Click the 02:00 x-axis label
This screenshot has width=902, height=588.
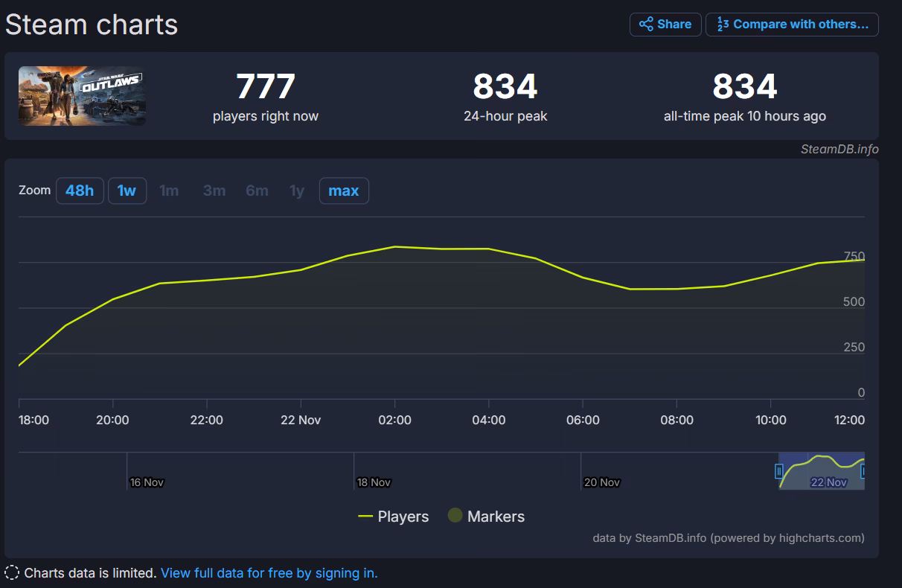pos(394,420)
